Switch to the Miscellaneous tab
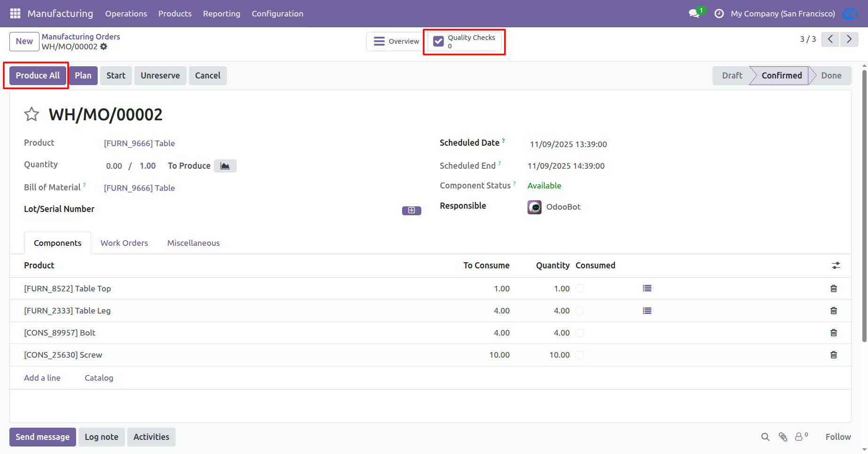Viewport: 868px width, 454px height. (194, 243)
